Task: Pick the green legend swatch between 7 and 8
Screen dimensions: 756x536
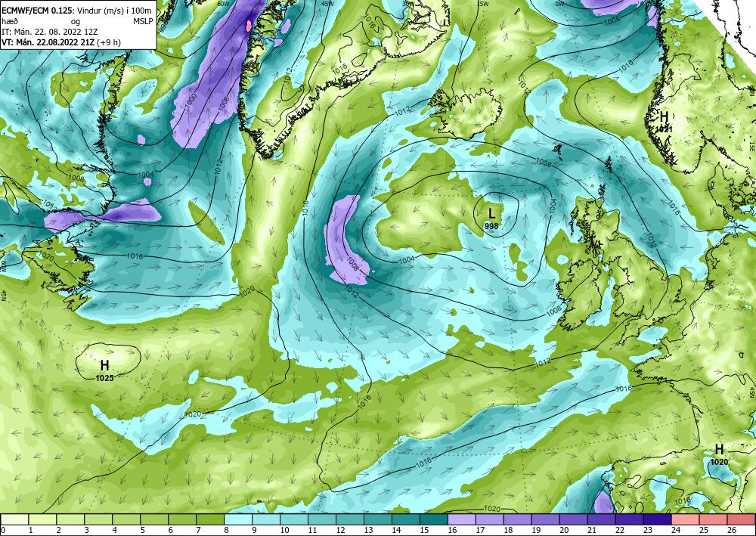Action: [x=210, y=519]
